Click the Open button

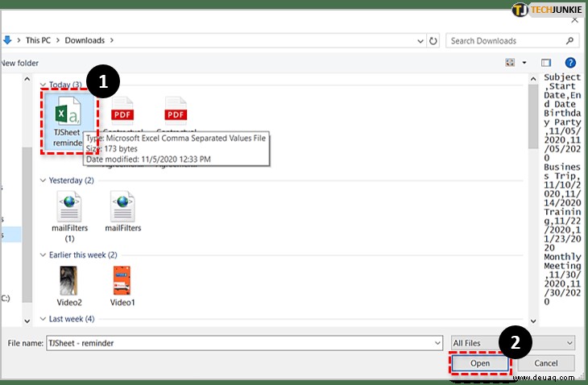(x=479, y=363)
